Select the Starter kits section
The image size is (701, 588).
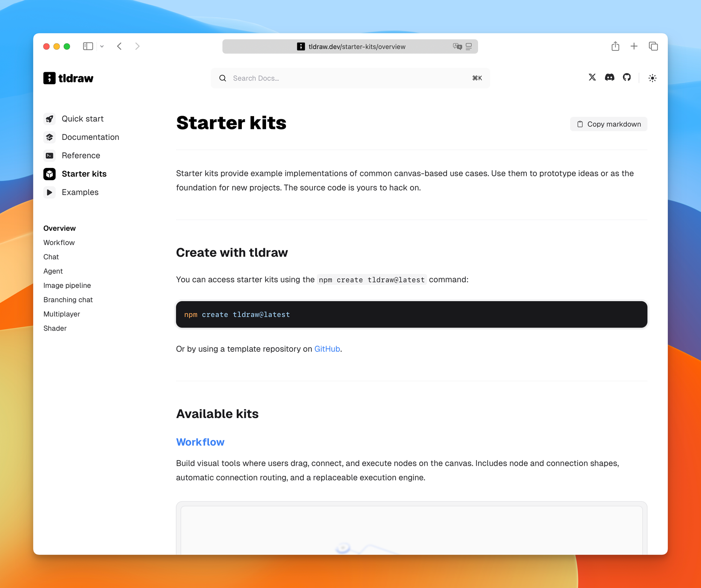pyautogui.click(x=84, y=174)
